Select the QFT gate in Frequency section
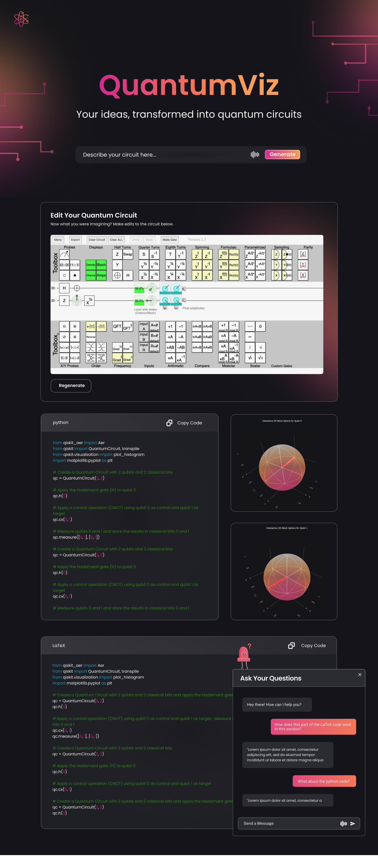The width and height of the screenshot is (378, 868). [x=117, y=326]
